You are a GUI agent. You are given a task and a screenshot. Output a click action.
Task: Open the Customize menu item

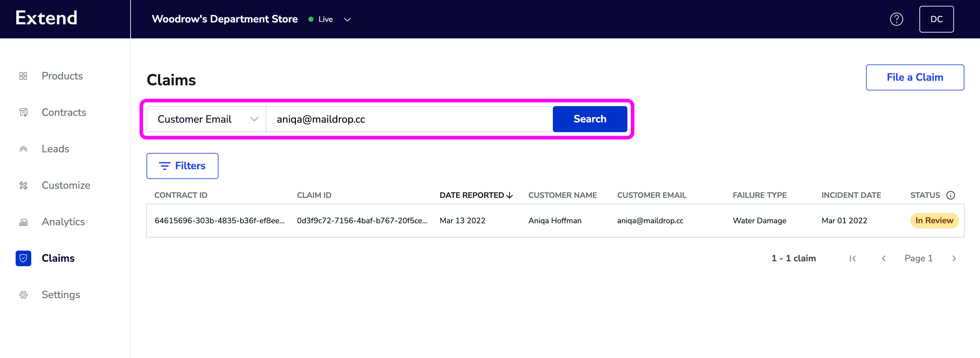coord(66,185)
